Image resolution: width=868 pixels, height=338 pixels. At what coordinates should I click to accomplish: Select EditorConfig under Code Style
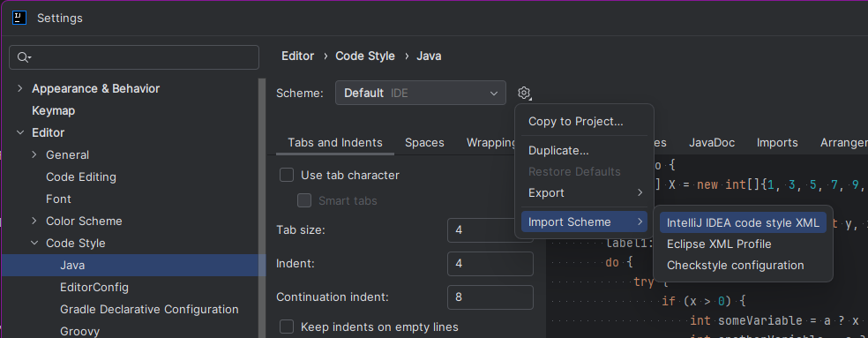94,288
